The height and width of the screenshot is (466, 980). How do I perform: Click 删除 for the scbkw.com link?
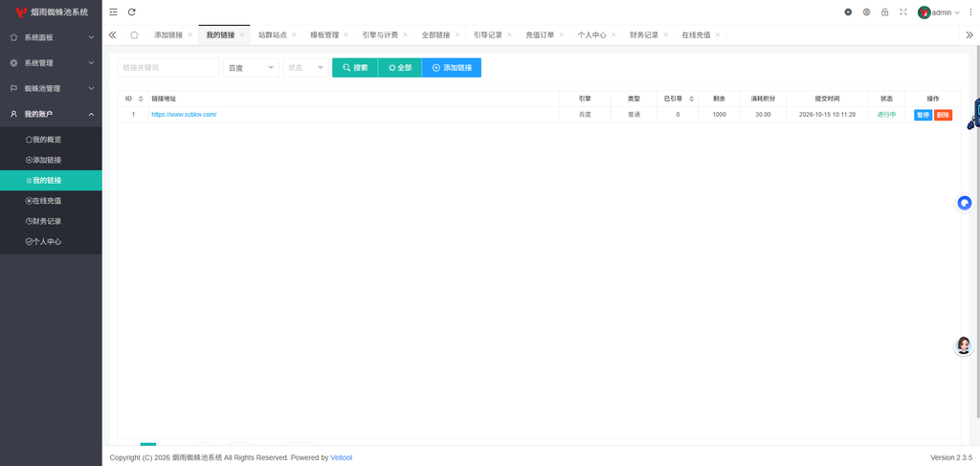(943, 115)
